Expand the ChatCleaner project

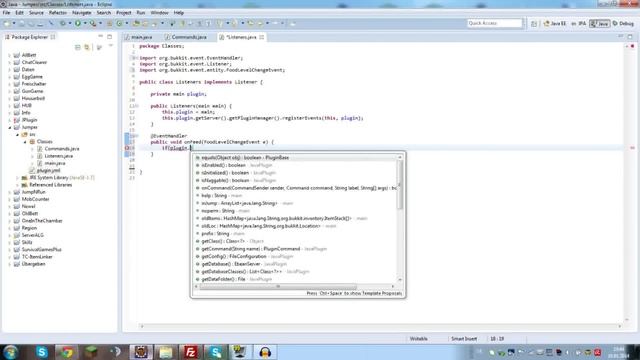pos(9,62)
